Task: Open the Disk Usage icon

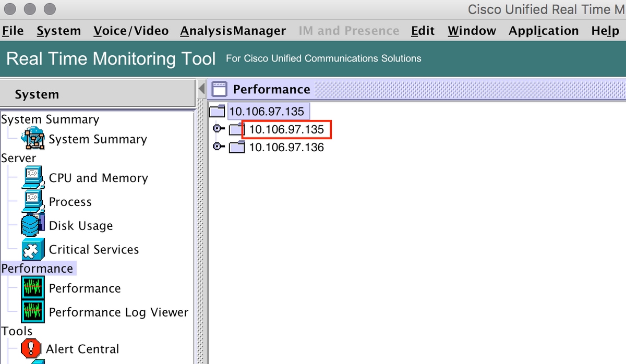Action: click(x=32, y=226)
